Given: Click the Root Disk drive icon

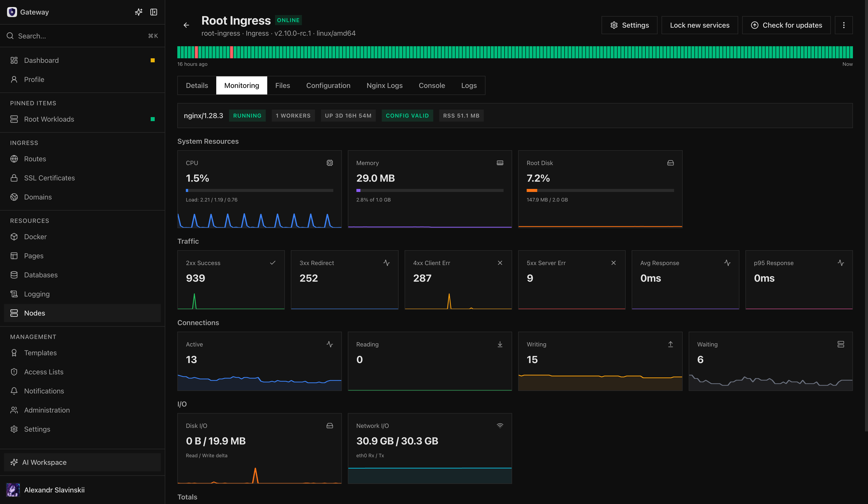Looking at the screenshot, I should point(670,163).
